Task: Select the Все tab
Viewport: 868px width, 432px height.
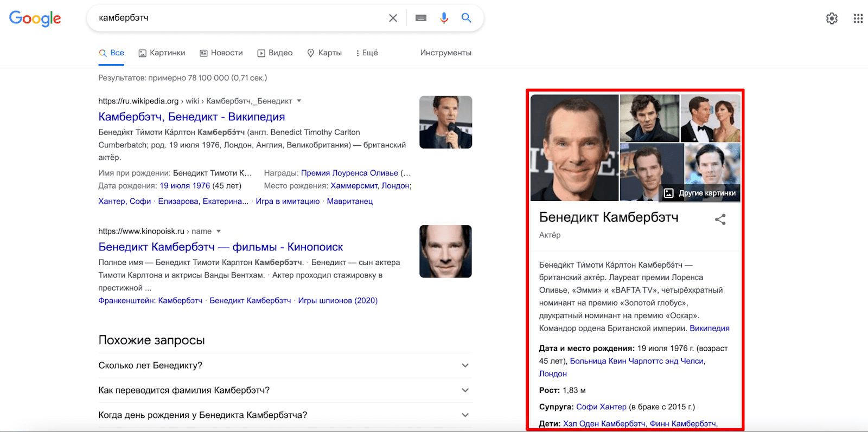Action: [111, 53]
